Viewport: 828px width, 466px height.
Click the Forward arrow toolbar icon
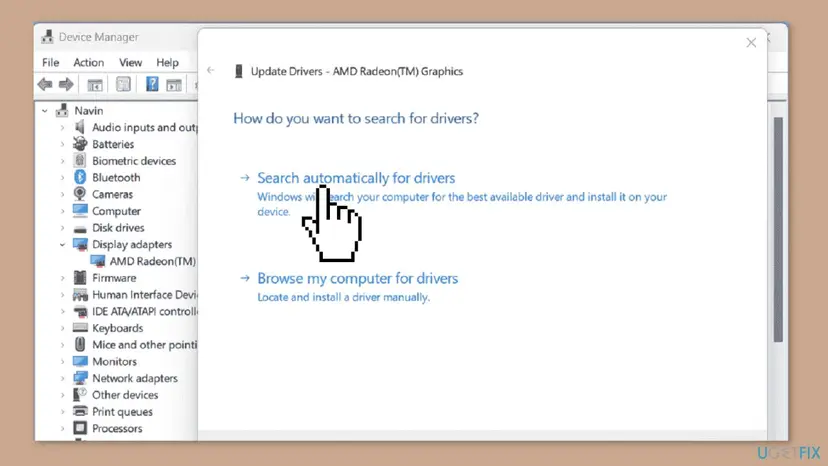(x=66, y=84)
